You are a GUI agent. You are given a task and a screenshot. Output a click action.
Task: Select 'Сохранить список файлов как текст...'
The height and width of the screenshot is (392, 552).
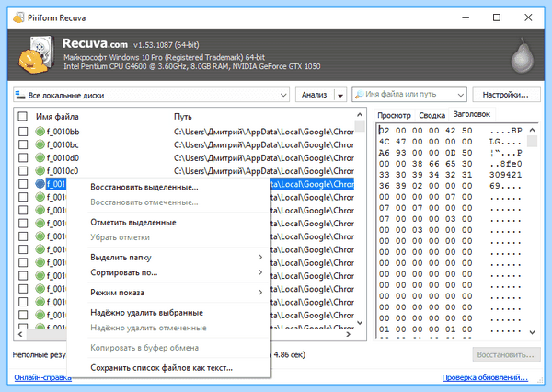(162, 368)
